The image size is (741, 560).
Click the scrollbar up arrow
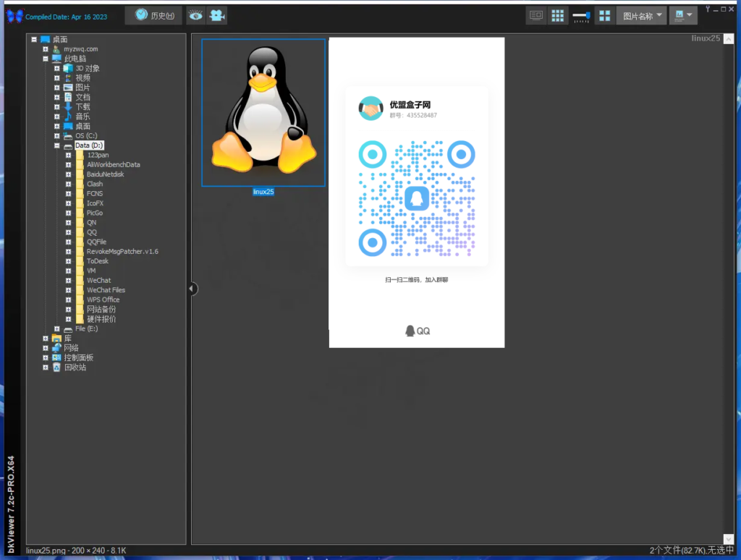tap(728, 39)
